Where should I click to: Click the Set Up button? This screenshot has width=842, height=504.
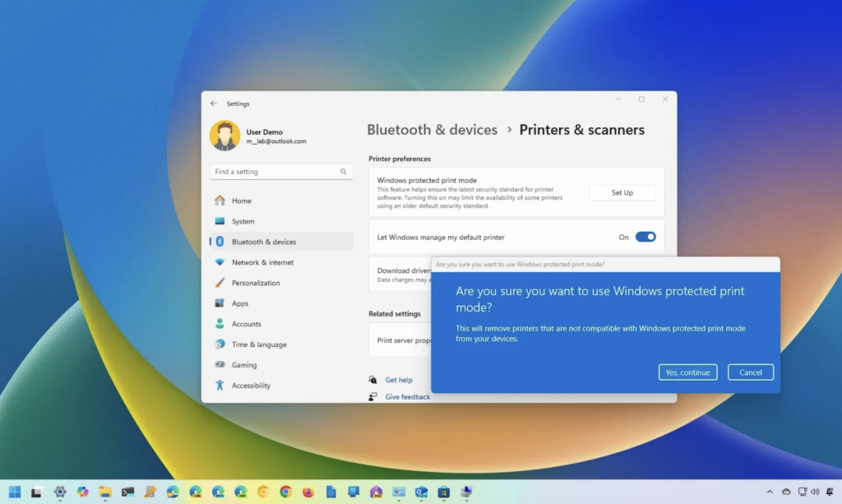[622, 192]
